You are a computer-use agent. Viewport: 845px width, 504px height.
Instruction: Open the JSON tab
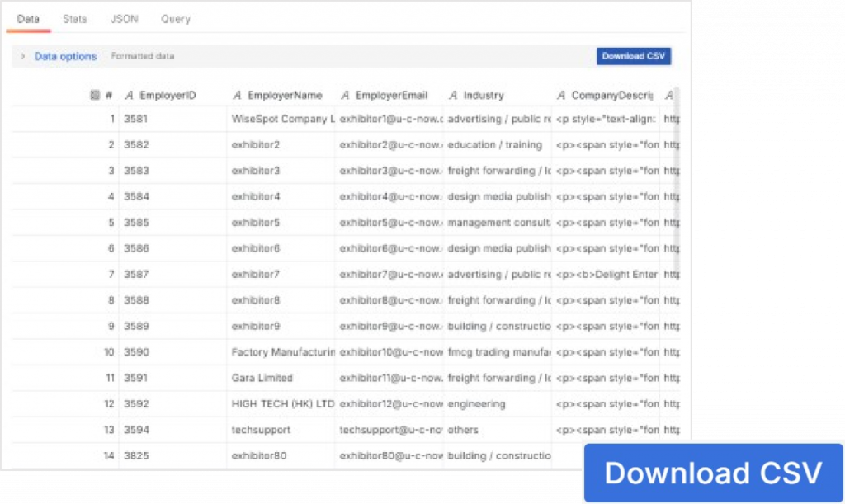tap(124, 19)
